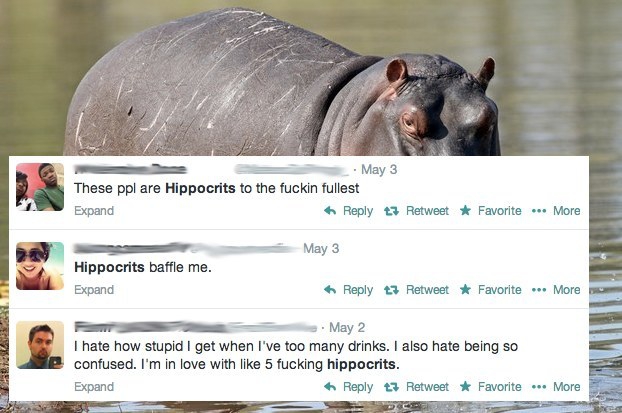The height and width of the screenshot is (413, 622).
Task: Retweet the 'Hippocrits baffle me' tweet
Action: point(391,290)
